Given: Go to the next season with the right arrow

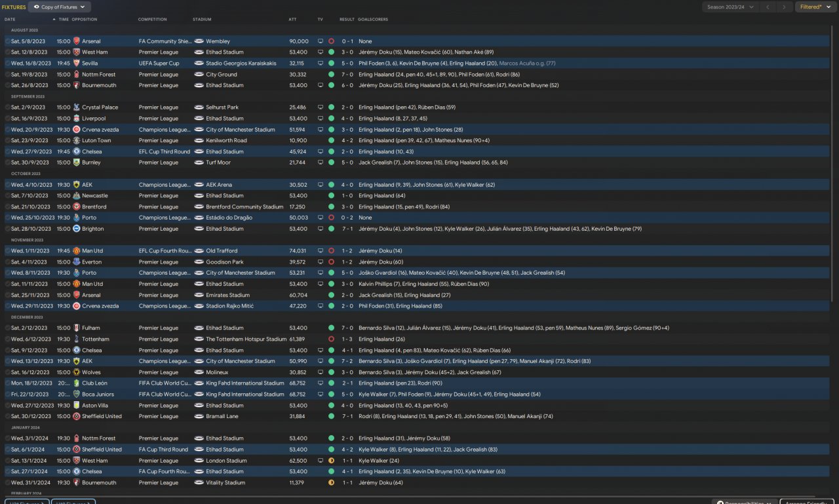Looking at the screenshot, I should tap(784, 7).
